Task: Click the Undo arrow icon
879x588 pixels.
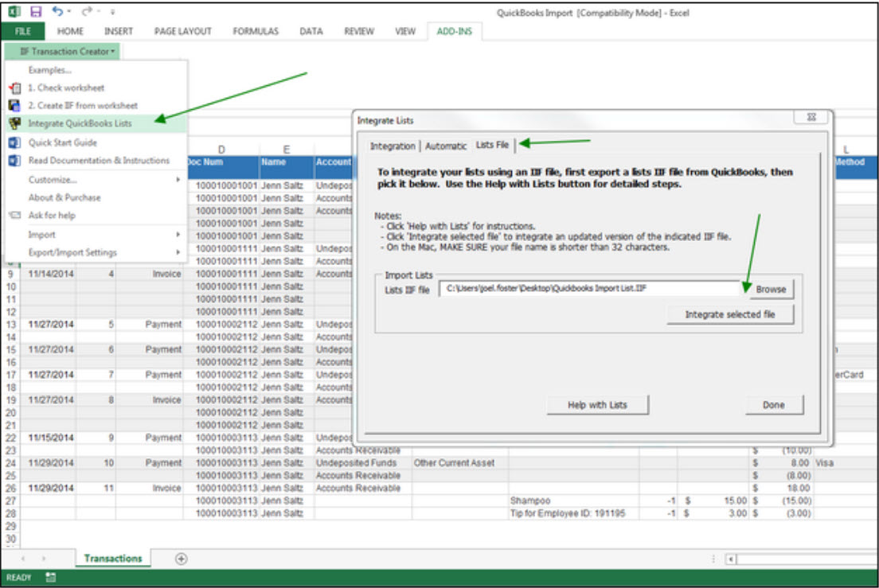Action: click(57, 11)
